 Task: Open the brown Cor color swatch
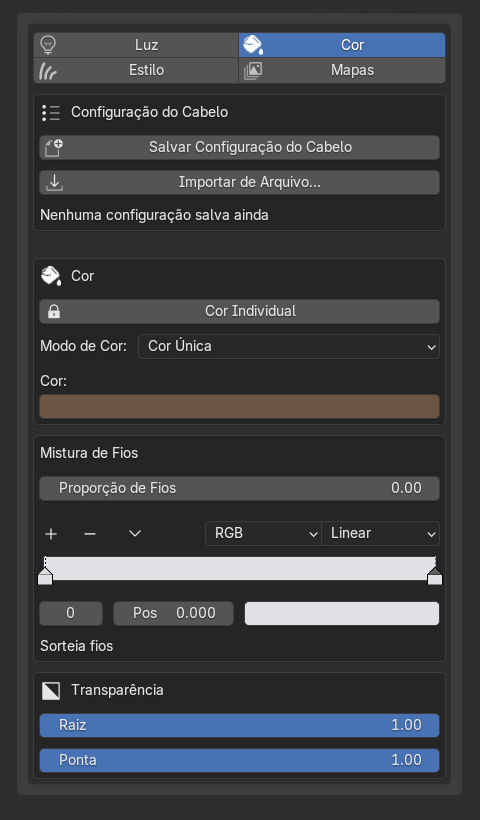[239, 407]
